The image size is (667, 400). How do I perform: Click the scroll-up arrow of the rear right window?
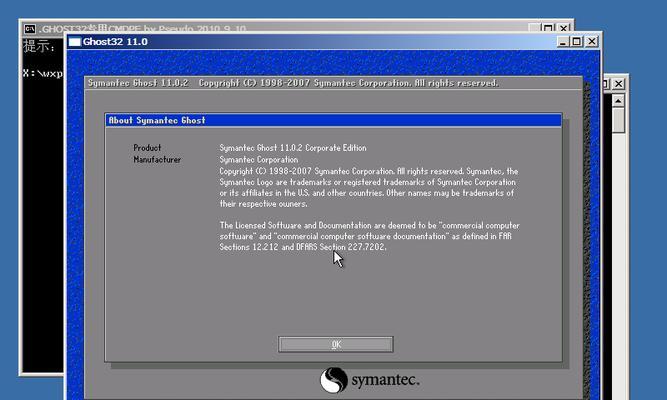[618, 101]
